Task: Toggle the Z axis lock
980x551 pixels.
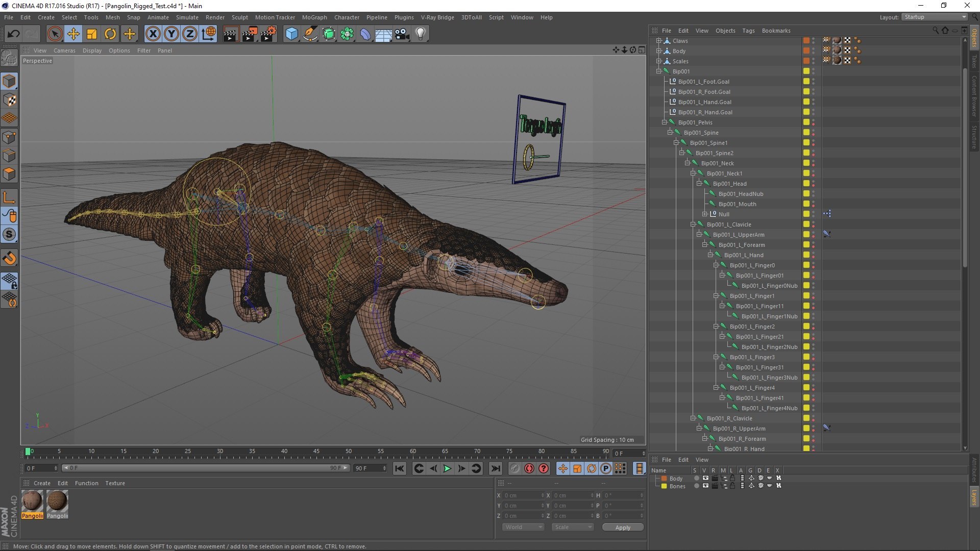Action: pyautogui.click(x=190, y=34)
